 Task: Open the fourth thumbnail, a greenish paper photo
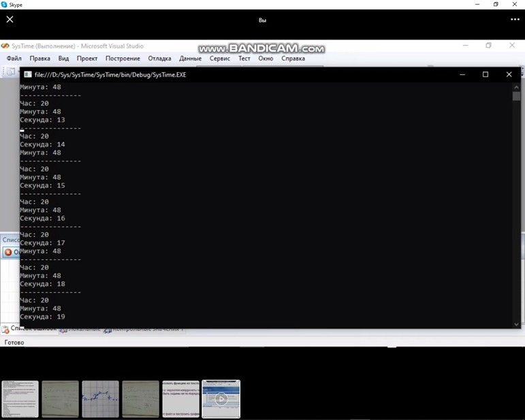coord(141,399)
